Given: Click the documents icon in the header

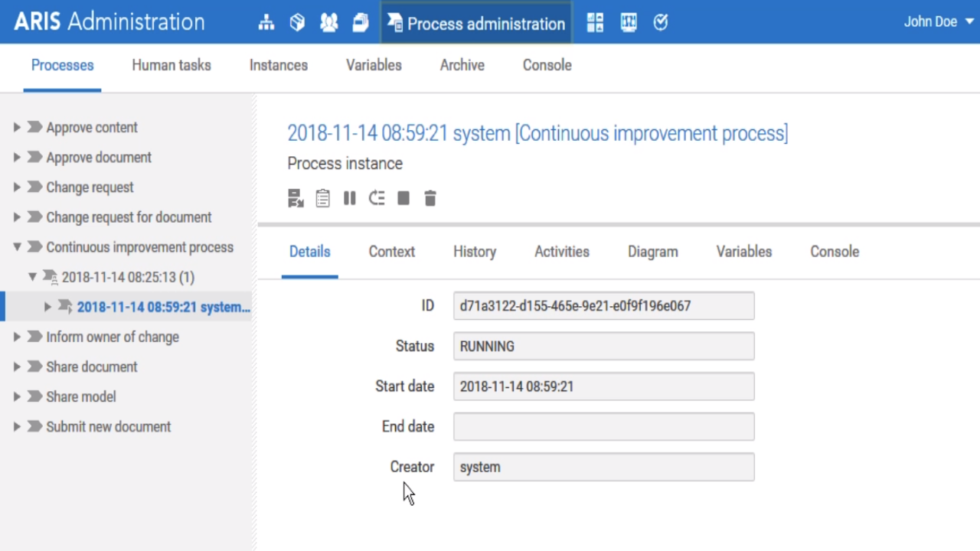Looking at the screenshot, I should pyautogui.click(x=360, y=22).
